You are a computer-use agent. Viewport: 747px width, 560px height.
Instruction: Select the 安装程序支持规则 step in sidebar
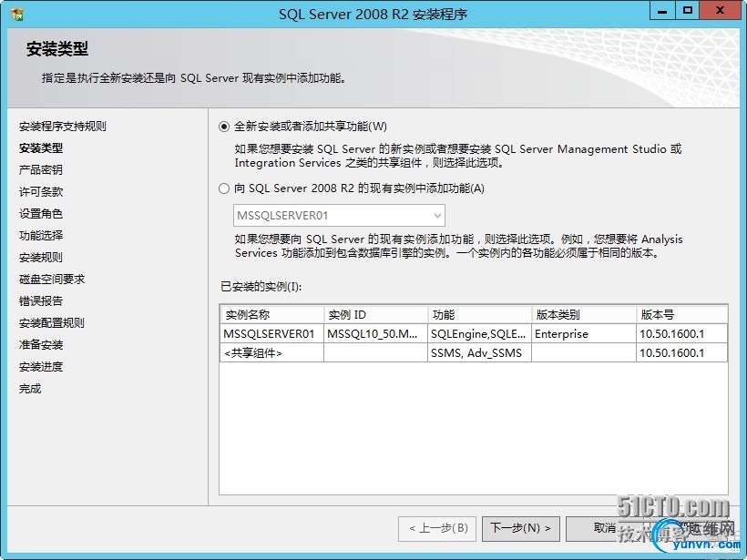(x=63, y=127)
